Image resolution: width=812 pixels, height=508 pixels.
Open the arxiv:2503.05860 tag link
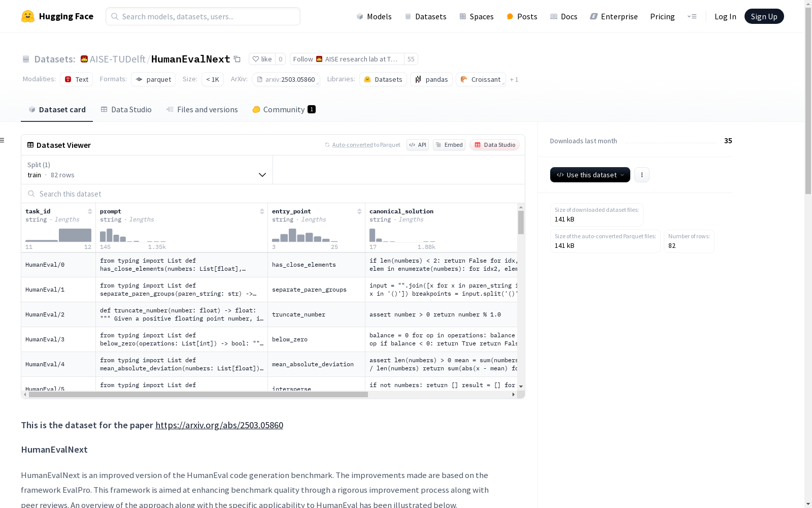pos(286,79)
